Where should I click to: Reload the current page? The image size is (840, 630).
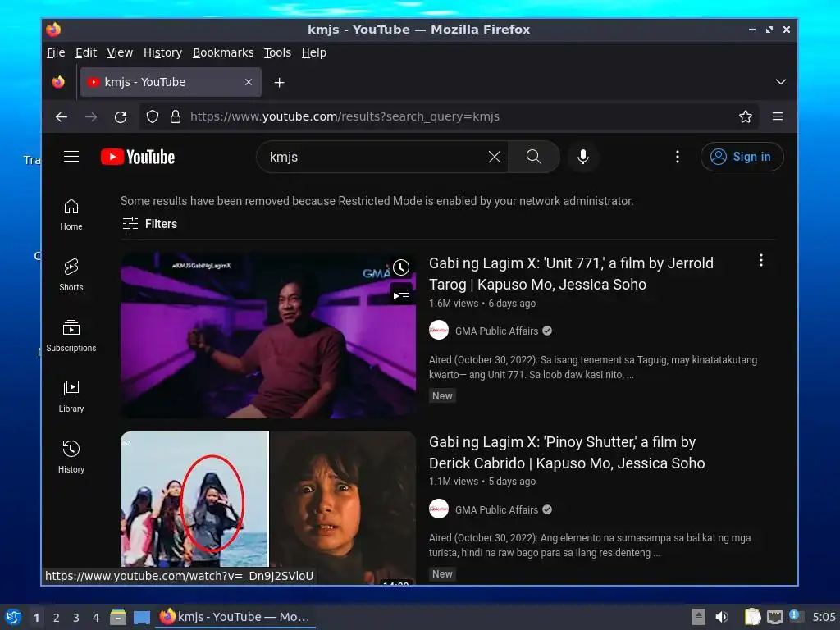121,116
